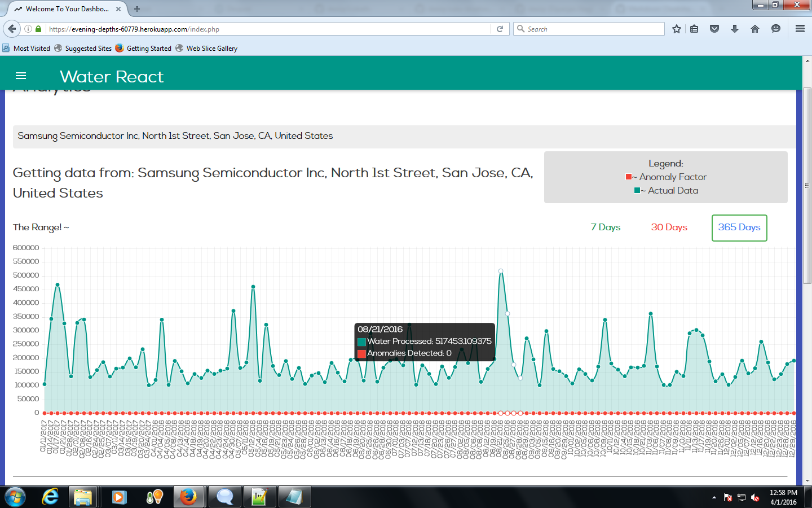Select the 365 Days range button
Viewport: 812px width, 508px height.
pyautogui.click(x=739, y=227)
